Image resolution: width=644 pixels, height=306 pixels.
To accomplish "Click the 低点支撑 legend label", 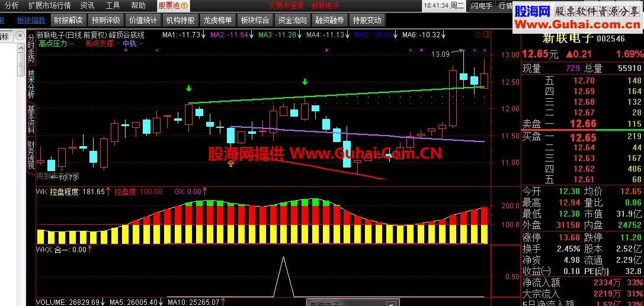I will (x=102, y=43).
